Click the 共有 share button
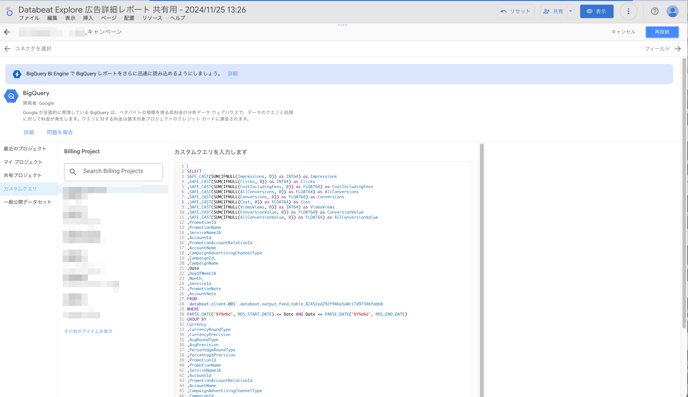This screenshot has height=397, width=688. pos(554,11)
